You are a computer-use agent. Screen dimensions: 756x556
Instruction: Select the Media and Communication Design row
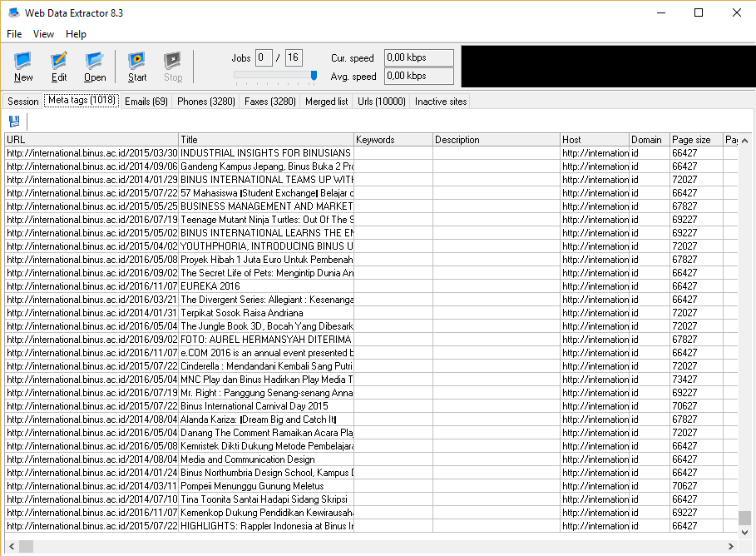tap(371, 459)
